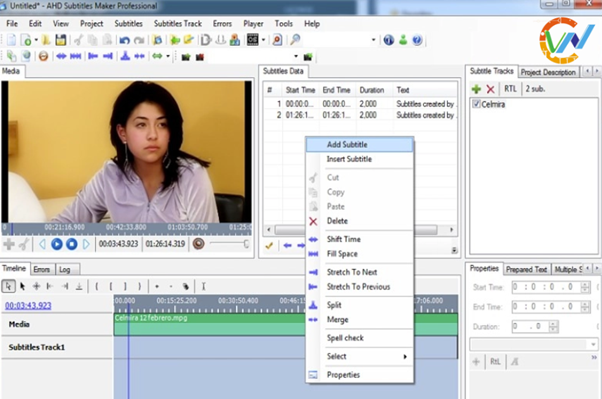602x399 pixels.
Task: Choose Delete from context menu
Action: [x=360, y=221]
